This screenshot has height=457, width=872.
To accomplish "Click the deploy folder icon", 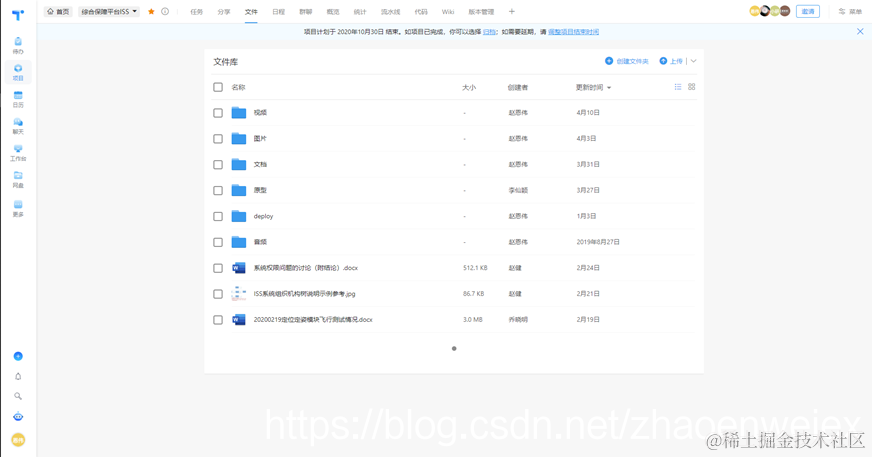I will (x=239, y=216).
